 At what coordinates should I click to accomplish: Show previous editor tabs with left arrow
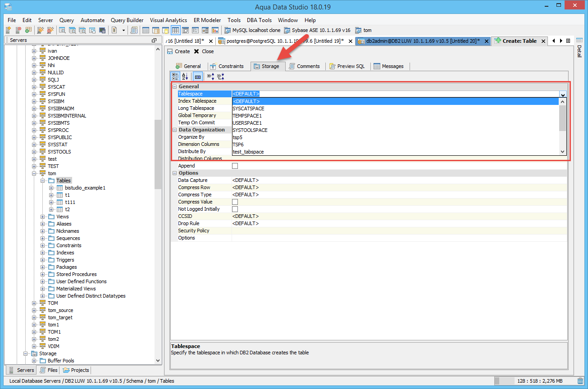click(x=553, y=41)
